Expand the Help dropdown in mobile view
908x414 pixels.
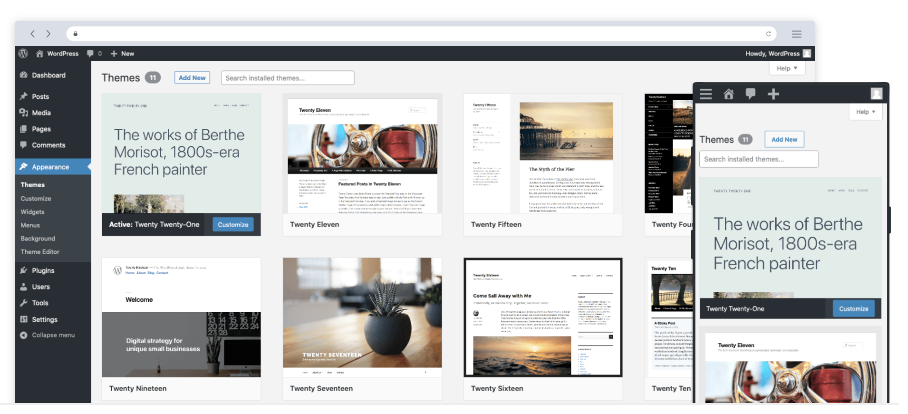pos(866,112)
